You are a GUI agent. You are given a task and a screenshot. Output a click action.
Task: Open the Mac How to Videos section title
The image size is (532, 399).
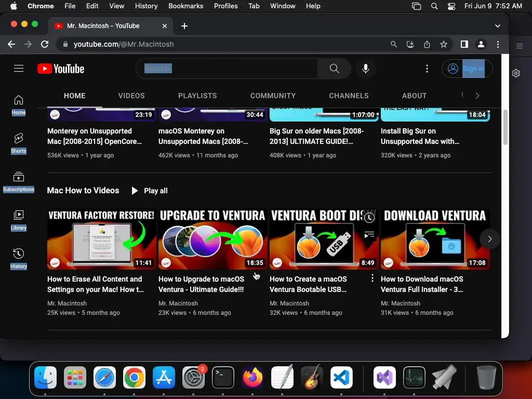83,190
